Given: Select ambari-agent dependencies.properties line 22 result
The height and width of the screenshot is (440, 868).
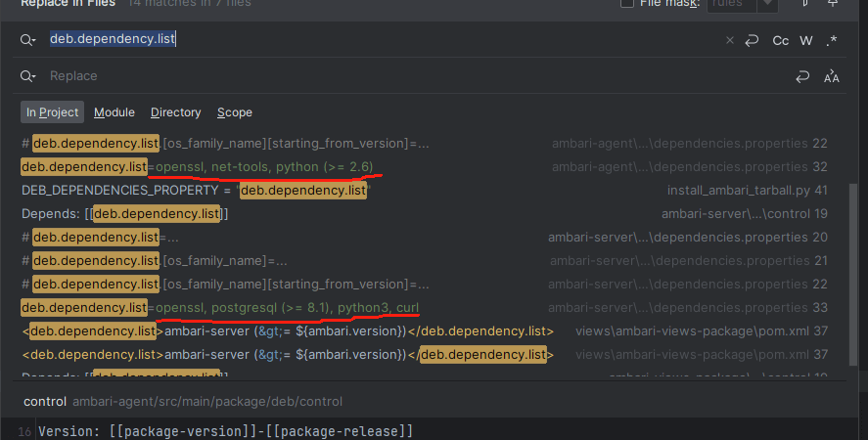Looking at the screenshot, I should coord(425,144).
